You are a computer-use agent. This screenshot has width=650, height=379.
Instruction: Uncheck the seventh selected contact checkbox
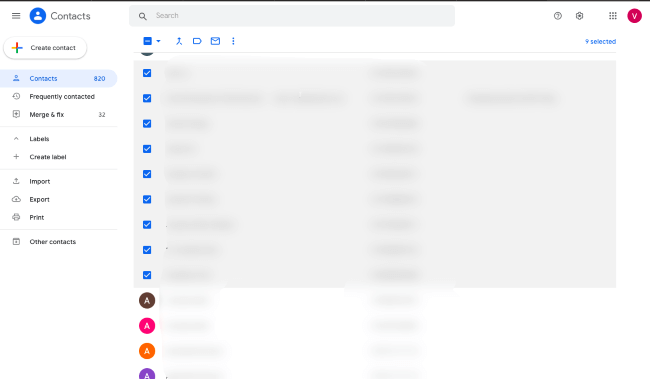tap(147, 225)
